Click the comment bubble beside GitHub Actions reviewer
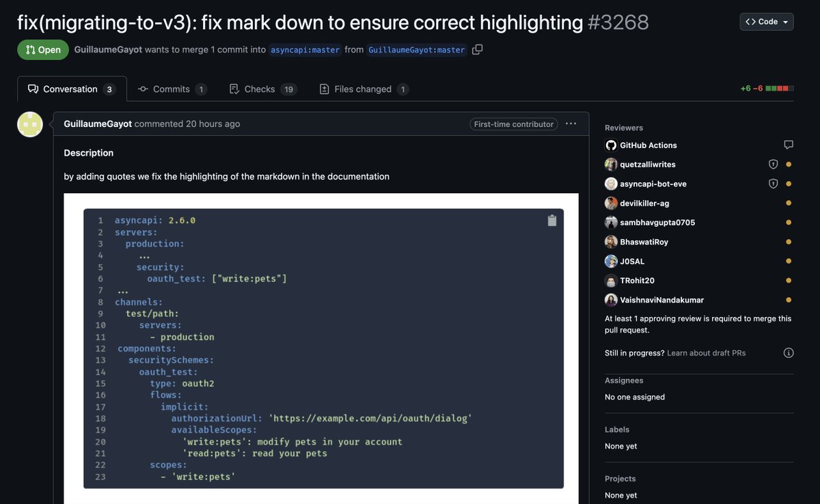Screen dimensions: 820x504 [789, 144]
